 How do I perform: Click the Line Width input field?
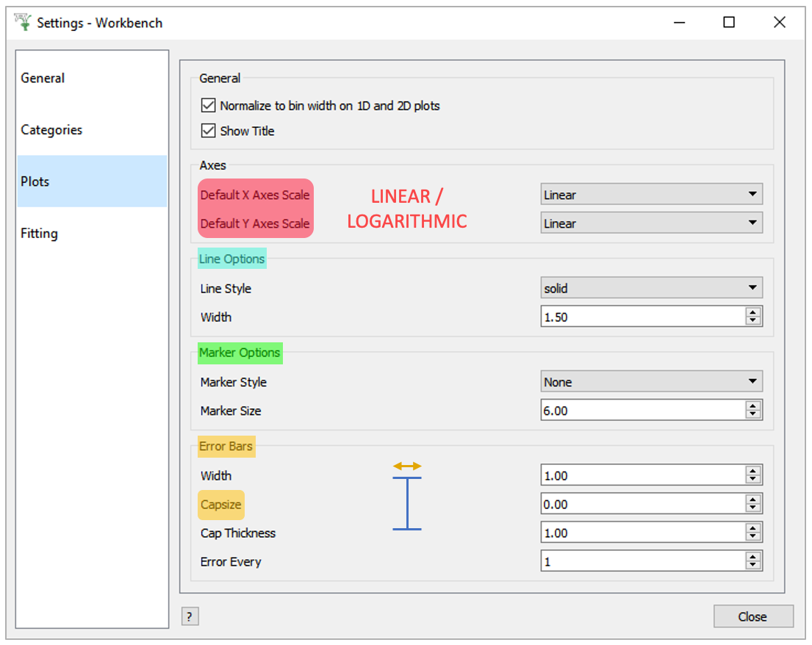[641, 317]
